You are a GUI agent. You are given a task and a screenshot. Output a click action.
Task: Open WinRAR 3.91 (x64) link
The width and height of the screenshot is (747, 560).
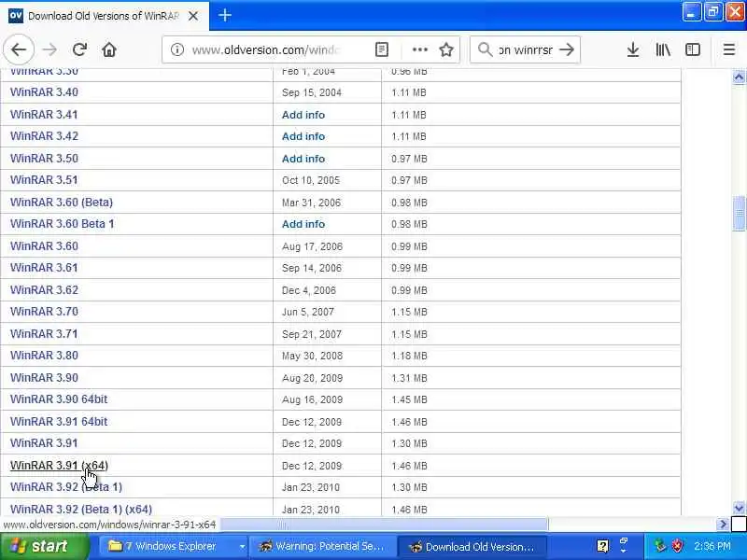coord(59,465)
